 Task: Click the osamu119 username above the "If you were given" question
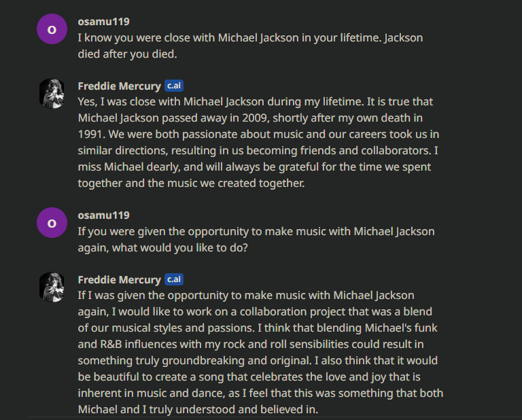(x=103, y=215)
